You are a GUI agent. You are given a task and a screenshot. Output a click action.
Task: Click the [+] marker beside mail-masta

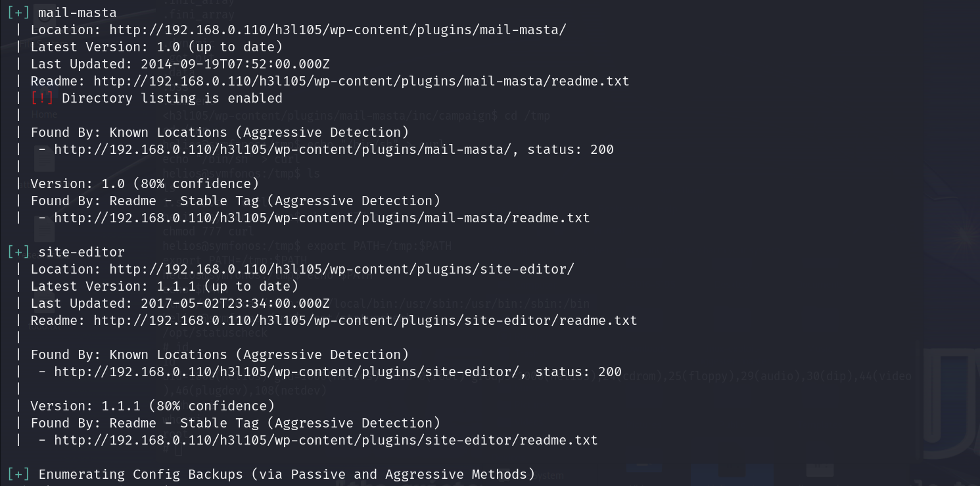click(18, 12)
